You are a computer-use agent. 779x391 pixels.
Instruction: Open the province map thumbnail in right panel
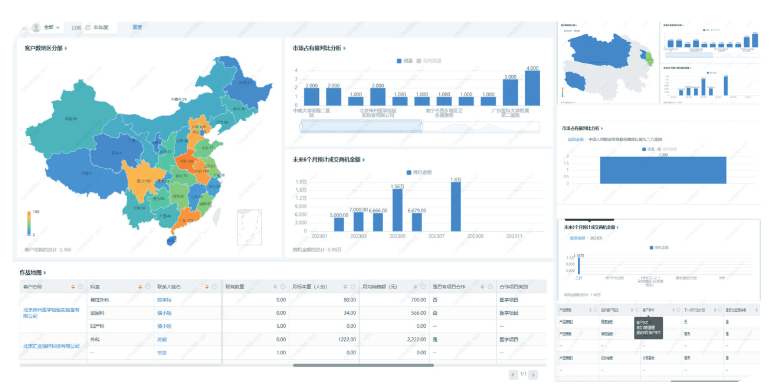coord(608,63)
